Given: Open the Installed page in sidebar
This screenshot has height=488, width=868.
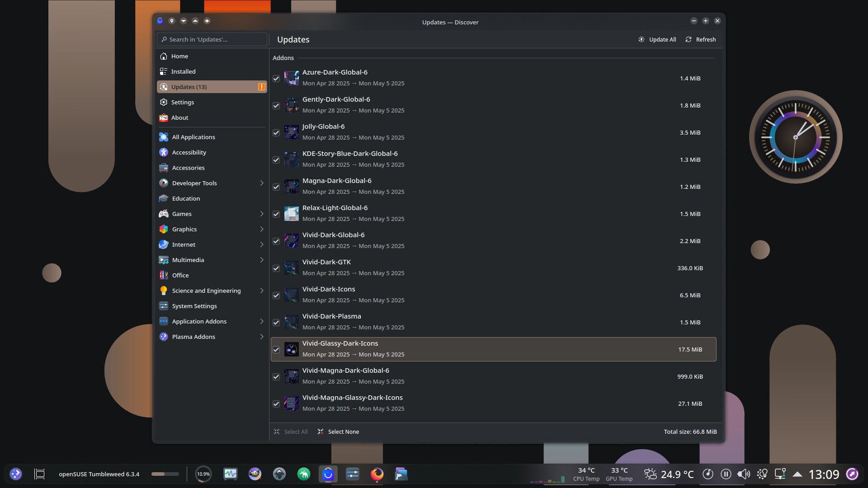Looking at the screenshot, I should (x=212, y=71).
